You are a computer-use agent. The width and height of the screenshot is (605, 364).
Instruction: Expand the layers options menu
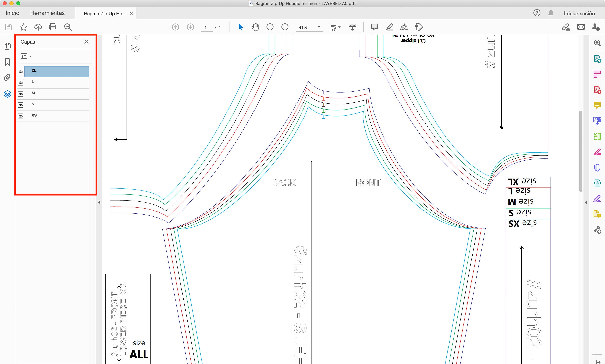[26, 56]
